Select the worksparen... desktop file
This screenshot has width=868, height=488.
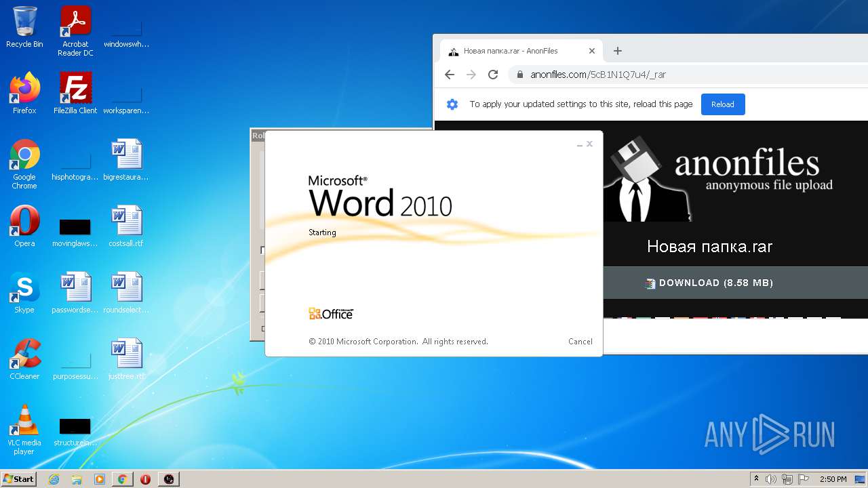pos(126,98)
